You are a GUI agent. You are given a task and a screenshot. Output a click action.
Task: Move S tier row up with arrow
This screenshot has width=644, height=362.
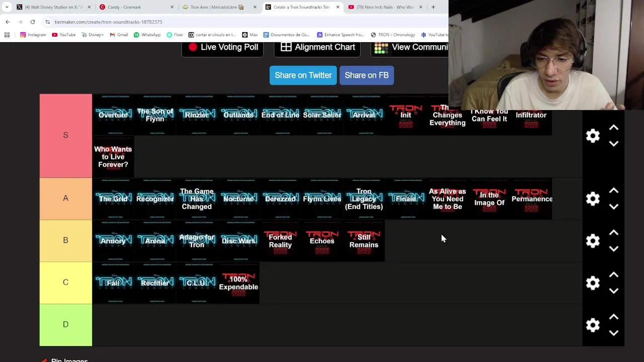pos(614,128)
